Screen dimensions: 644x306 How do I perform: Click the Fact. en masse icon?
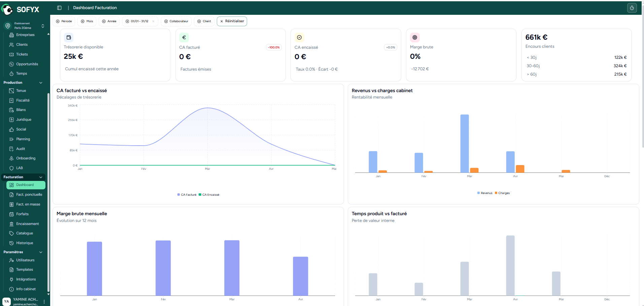(11, 204)
